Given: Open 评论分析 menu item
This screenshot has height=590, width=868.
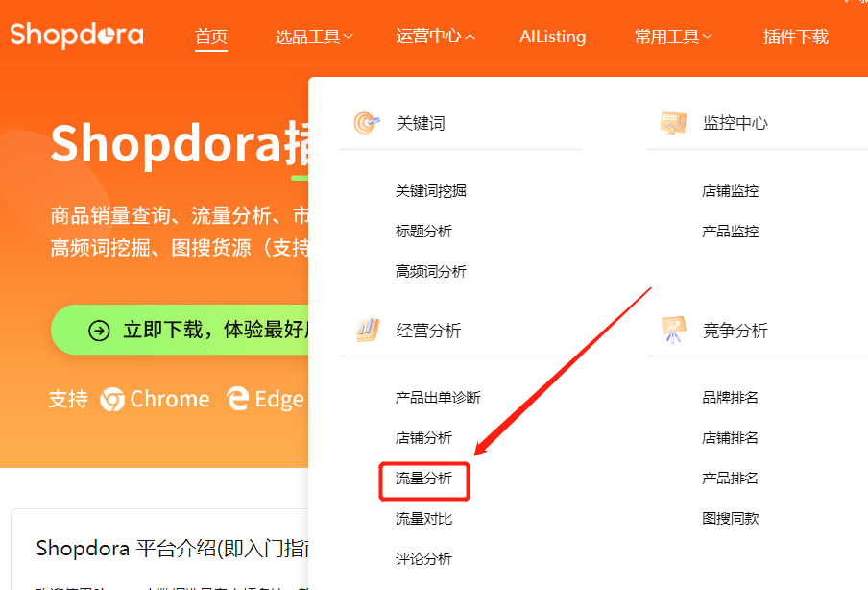Looking at the screenshot, I should [423, 559].
